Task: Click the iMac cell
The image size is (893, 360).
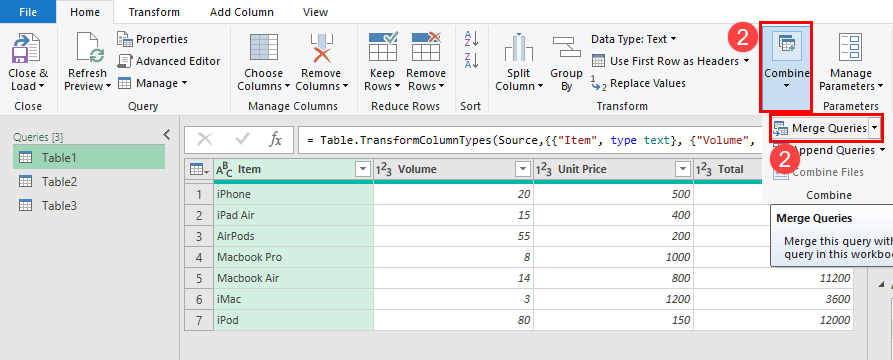Action: (293, 300)
